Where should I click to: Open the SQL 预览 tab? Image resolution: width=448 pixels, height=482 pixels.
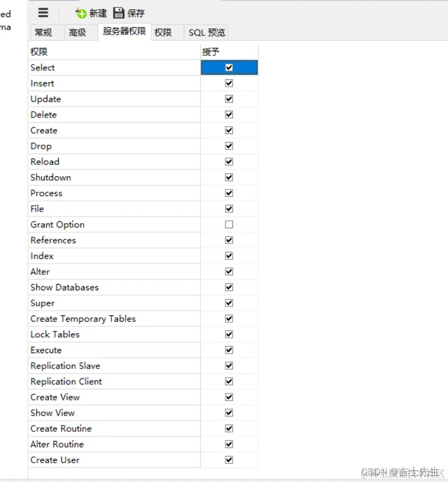pyautogui.click(x=206, y=33)
